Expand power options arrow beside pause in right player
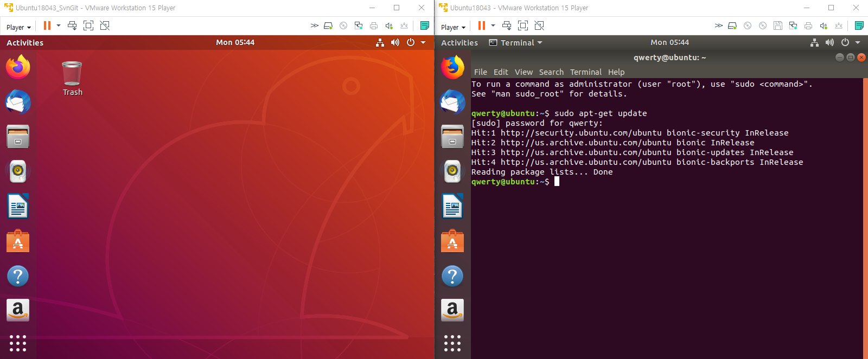 [493, 25]
